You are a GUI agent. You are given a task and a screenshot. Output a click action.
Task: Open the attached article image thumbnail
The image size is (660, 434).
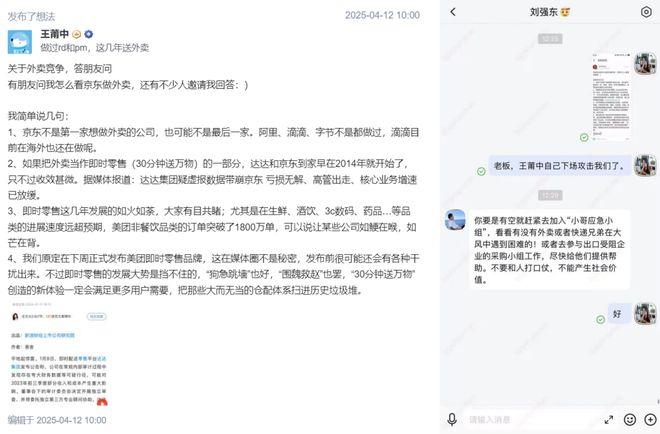coord(59,354)
